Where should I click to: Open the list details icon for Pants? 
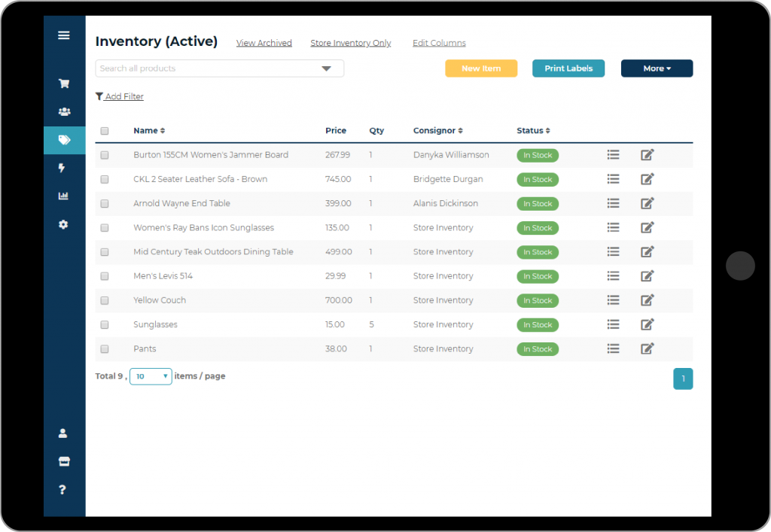(613, 348)
